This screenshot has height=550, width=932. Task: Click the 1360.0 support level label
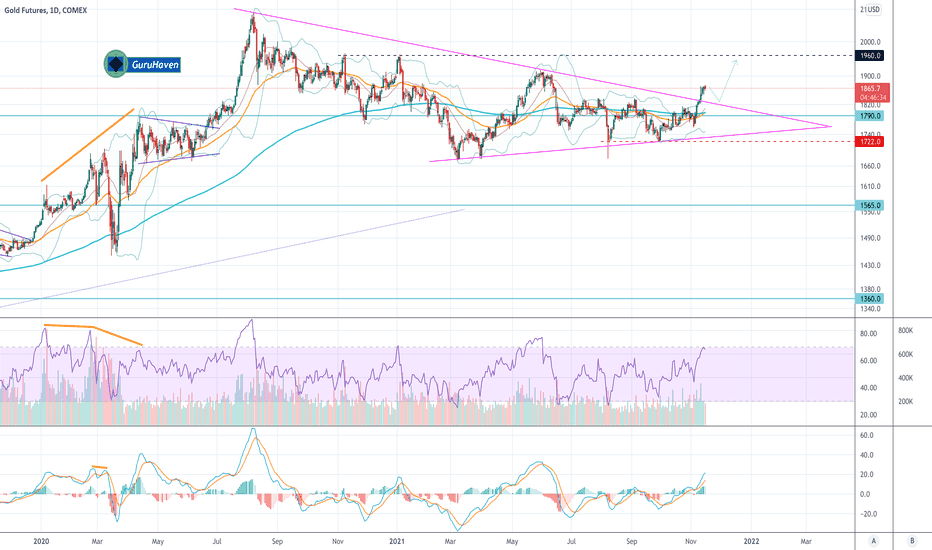(x=870, y=298)
